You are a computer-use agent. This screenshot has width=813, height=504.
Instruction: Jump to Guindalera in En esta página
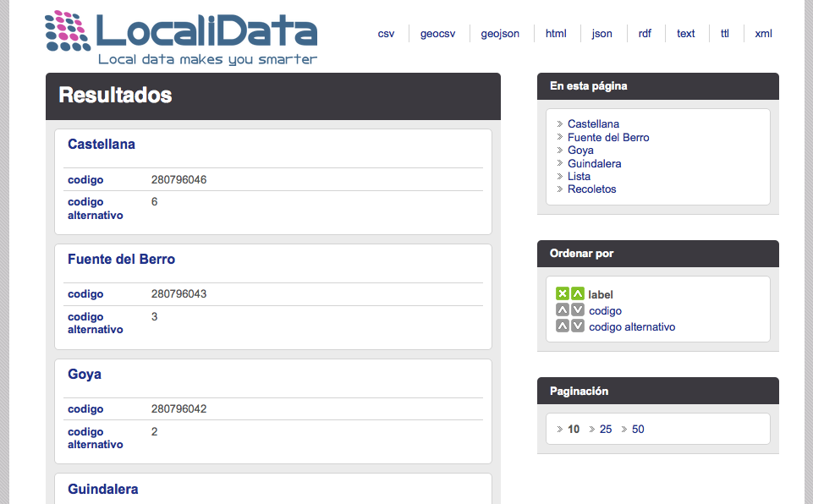click(x=594, y=163)
